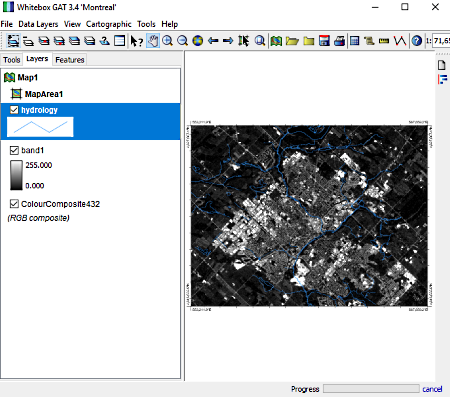Screen dimensions: 450x397
Task: Switch to the Tools tab
Action: coord(12,60)
